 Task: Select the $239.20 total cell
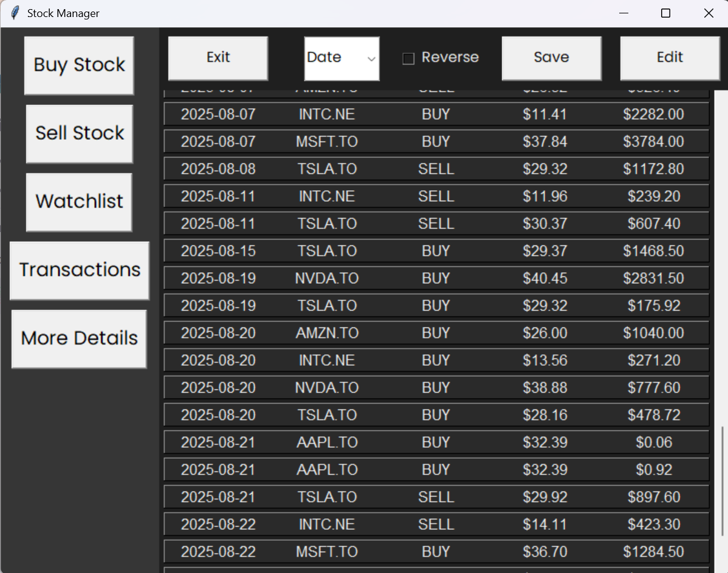click(654, 196)
